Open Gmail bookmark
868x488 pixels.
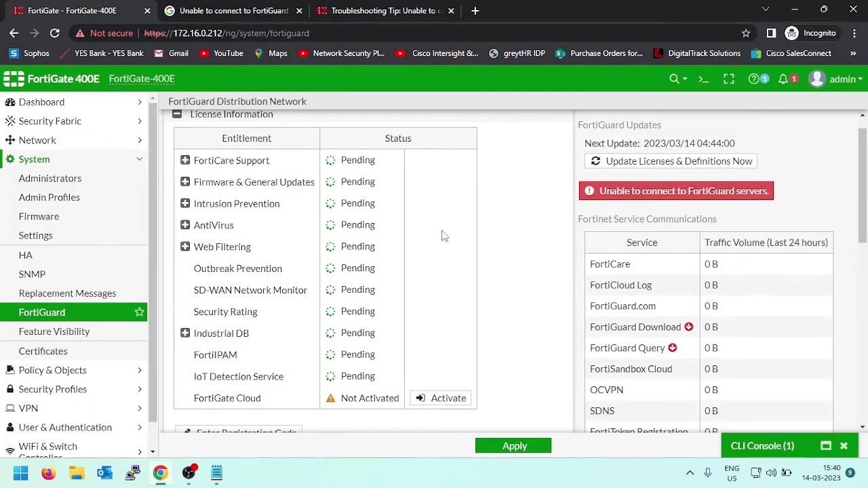(x=171, y=54)
